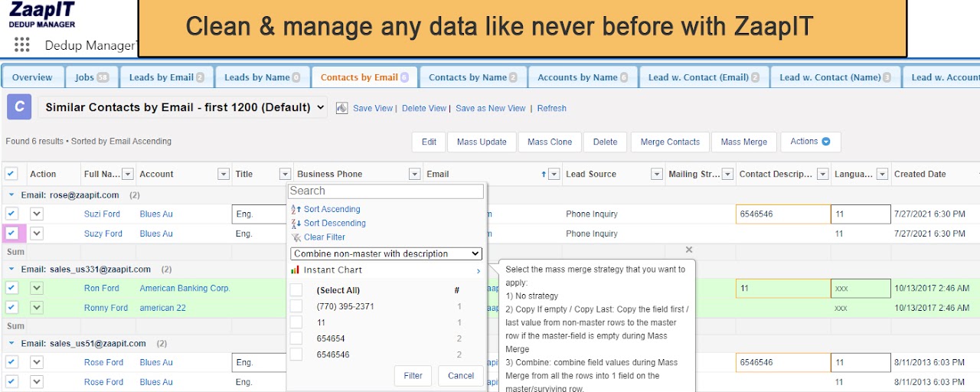Viewport: 980px width, 392px height.
Task: Click the Refresh link
Action: pyautogui.click(x=552, y=109)
